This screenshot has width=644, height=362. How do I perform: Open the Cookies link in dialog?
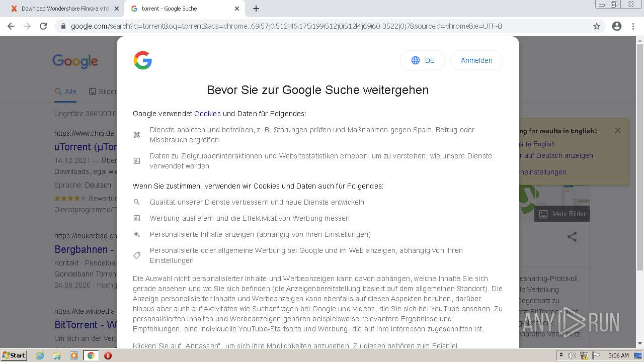(207, 114)
